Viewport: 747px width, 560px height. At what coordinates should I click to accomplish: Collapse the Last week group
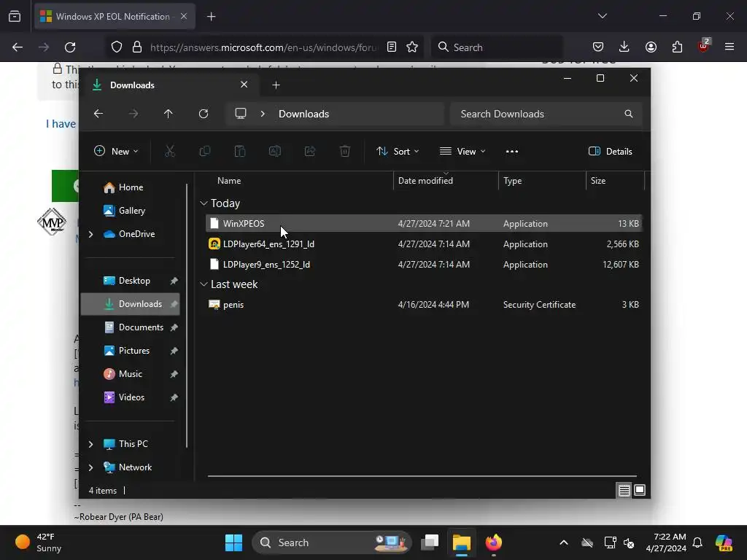[204, 284]
